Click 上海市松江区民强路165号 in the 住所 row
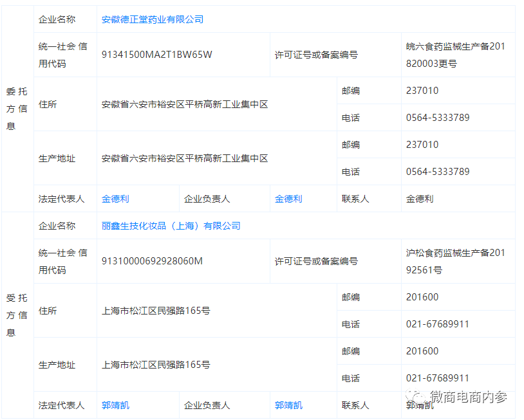Viewport: 524px width, 420px height. (156, 311)
